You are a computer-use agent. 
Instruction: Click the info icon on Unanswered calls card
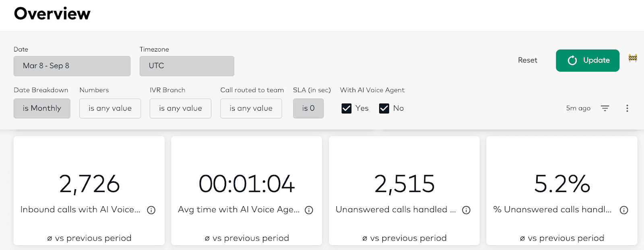[466, 210]
